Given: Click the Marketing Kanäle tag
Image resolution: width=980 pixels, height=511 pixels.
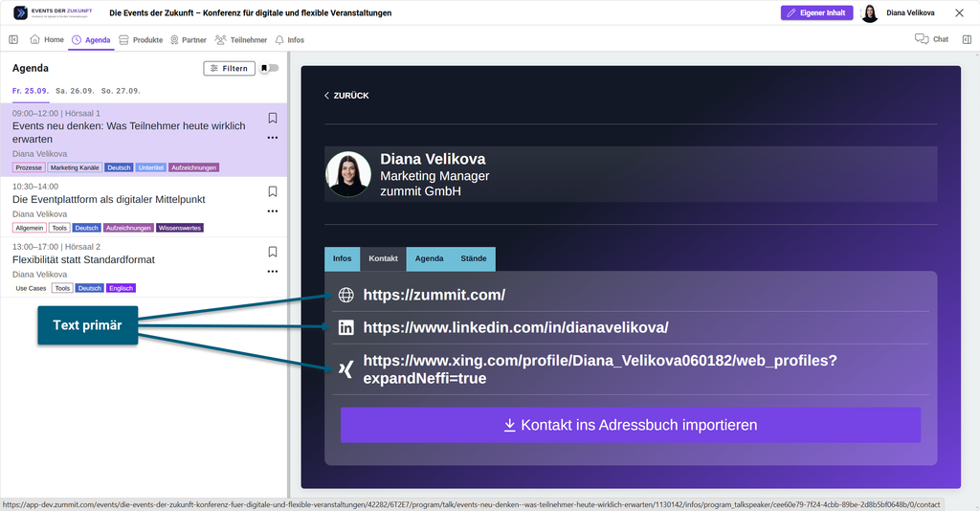Looking at the screenshot, I should pyautogui.click(x=75, y=167).
